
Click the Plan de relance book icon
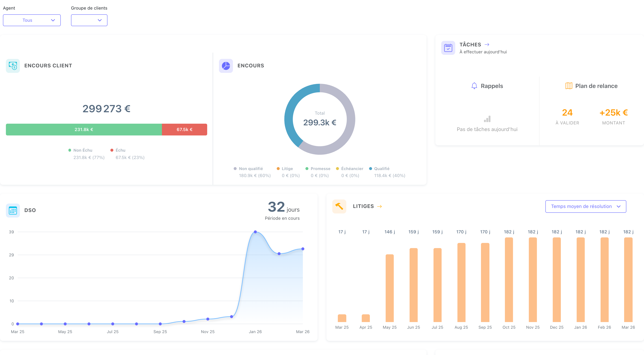[x=569, y=86]
